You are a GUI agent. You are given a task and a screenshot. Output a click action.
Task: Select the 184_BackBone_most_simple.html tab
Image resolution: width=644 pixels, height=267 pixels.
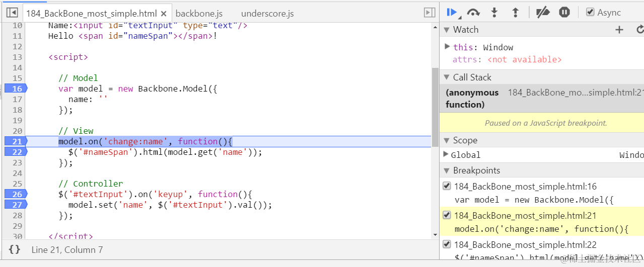pyautogui.click(x=91, y=14)
